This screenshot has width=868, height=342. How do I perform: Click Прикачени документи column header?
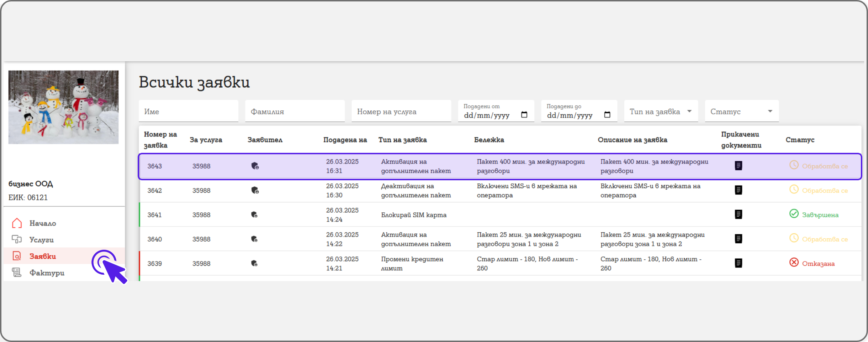[741, 140]
